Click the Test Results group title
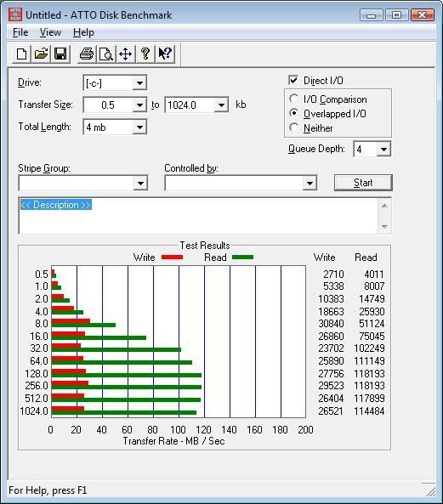 (205, 246)
